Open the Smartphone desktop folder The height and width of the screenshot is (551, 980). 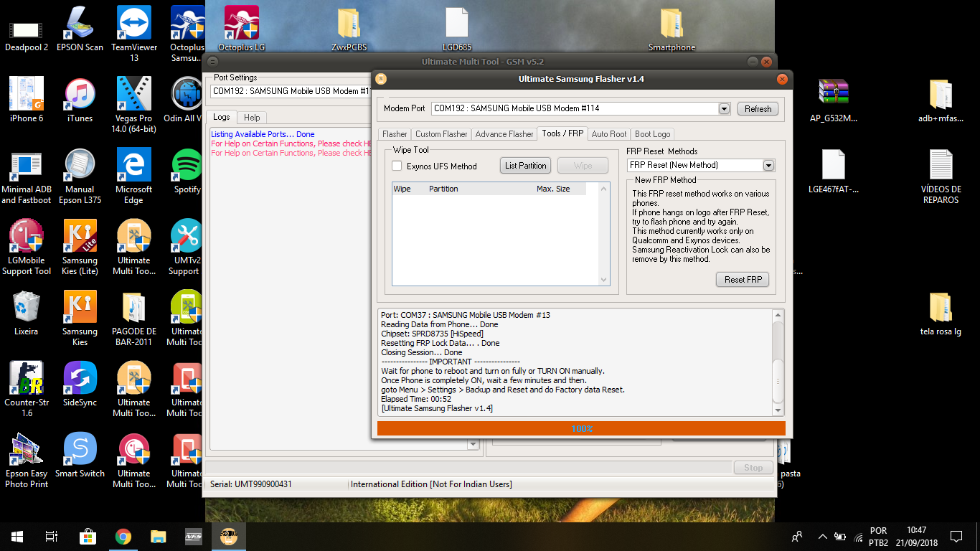[x=672, y=31]
